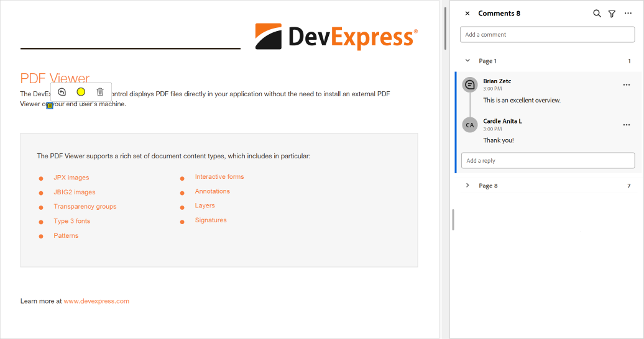Viewport: 644px width, 339px height.
Task: Collapse the Page 1 comments group
Action: coord(467,61)
